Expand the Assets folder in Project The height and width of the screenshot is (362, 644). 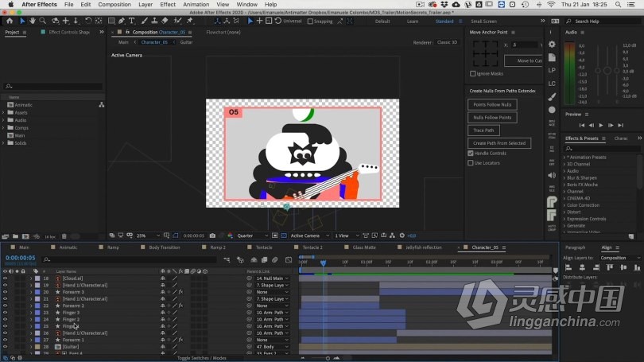coord(3,113)
